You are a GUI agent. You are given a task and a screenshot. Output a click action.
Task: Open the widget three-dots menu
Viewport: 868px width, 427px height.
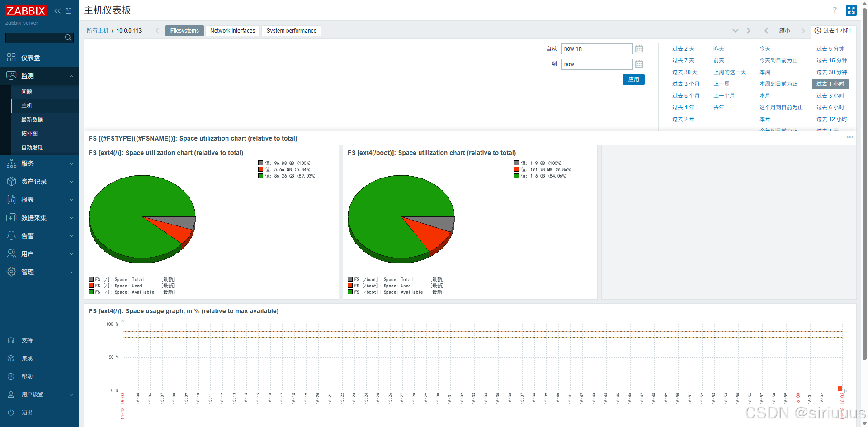[850, 137]
